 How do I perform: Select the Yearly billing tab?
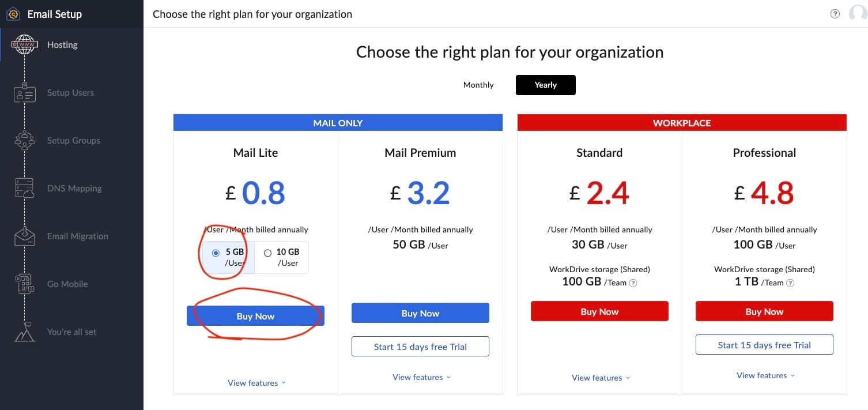(x=545, y=85)
